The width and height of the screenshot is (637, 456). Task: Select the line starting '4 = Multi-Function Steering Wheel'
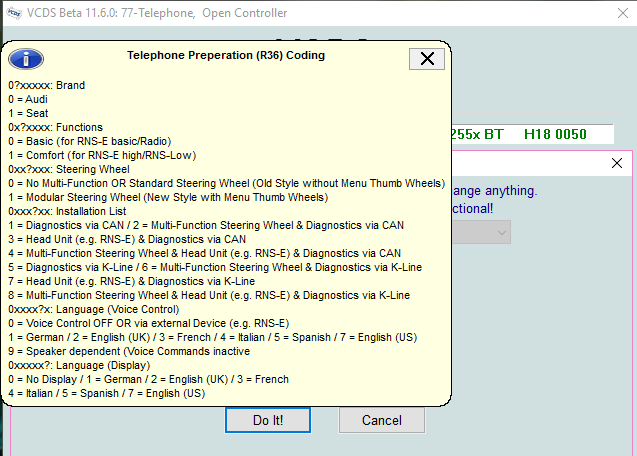[x=204, y=253]
